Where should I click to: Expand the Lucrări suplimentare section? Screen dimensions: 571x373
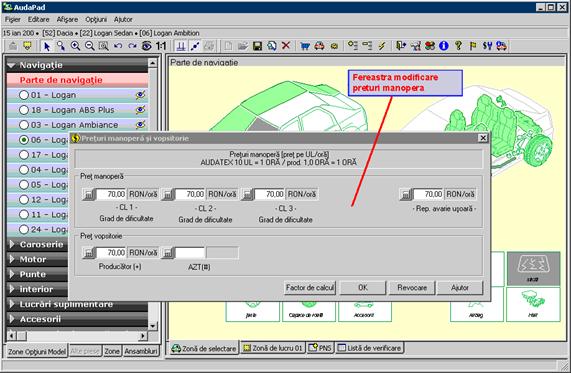point(12,304)
